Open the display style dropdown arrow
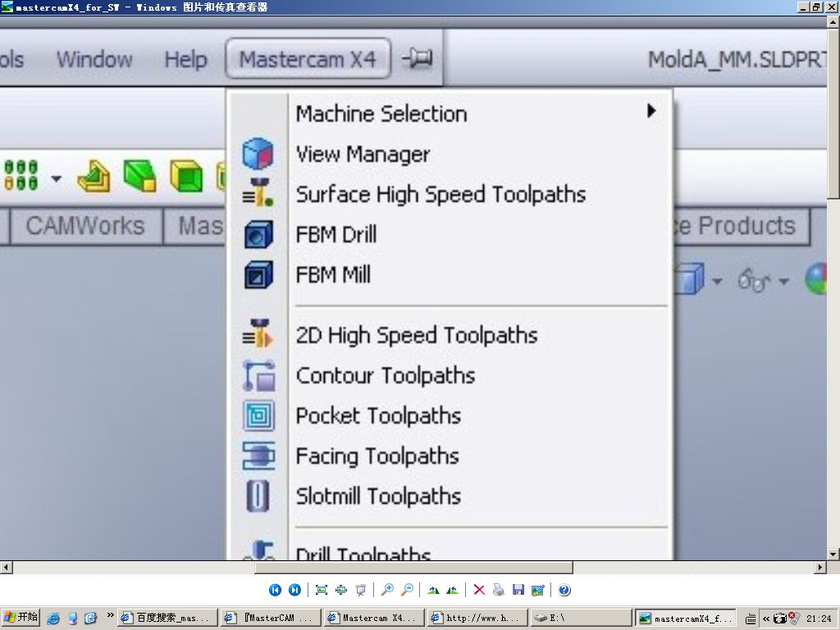The width and height of the screenshot is (840, 630). [x=717, y=281]
